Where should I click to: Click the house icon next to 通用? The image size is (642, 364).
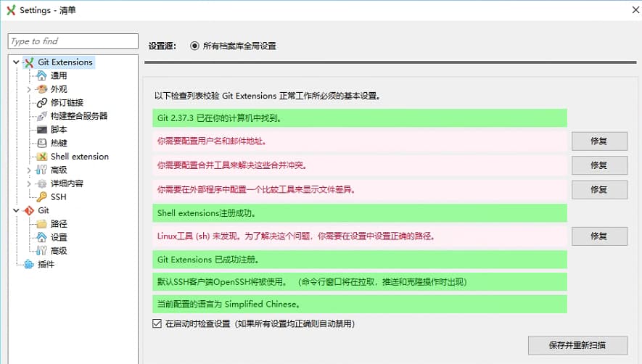(42, 75)
